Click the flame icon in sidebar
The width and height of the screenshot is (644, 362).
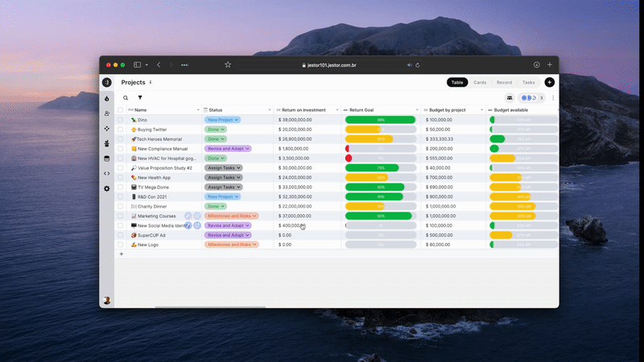click(x=107, y=98)
